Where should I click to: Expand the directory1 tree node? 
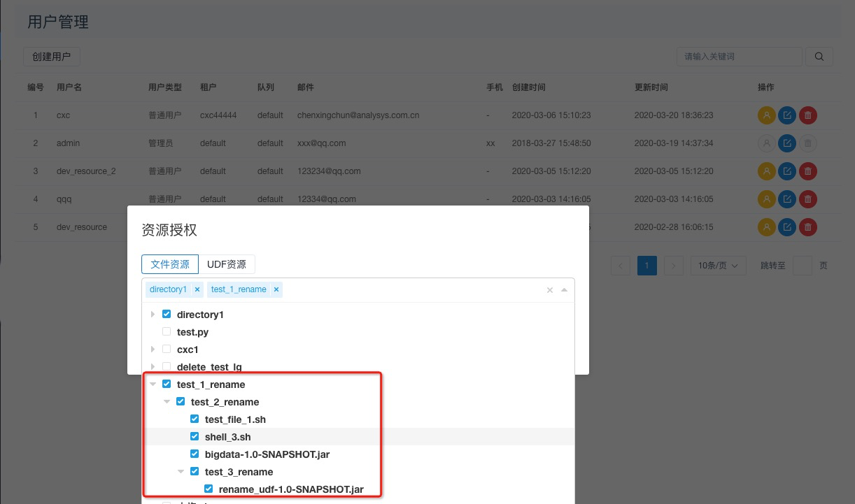153,315
